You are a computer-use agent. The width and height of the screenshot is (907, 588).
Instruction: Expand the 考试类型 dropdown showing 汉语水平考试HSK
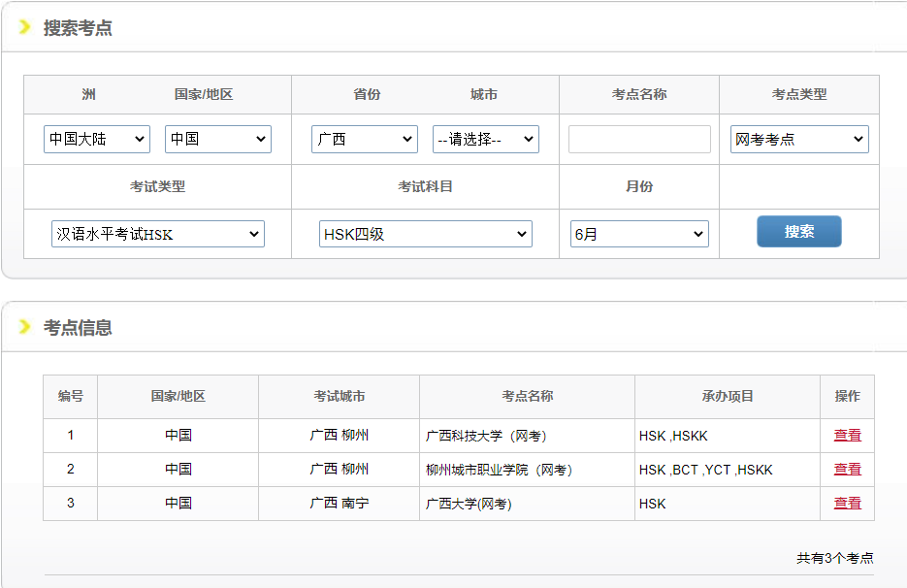point(158,234)
